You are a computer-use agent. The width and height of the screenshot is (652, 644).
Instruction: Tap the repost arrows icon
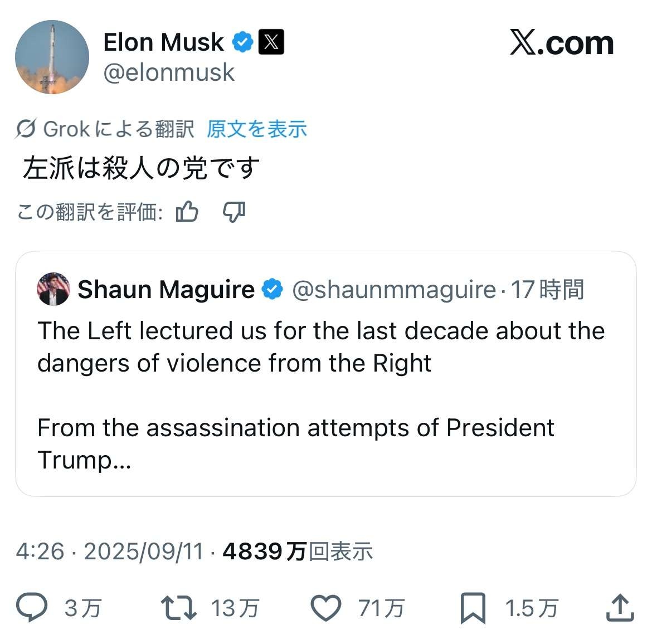[178, 608]
